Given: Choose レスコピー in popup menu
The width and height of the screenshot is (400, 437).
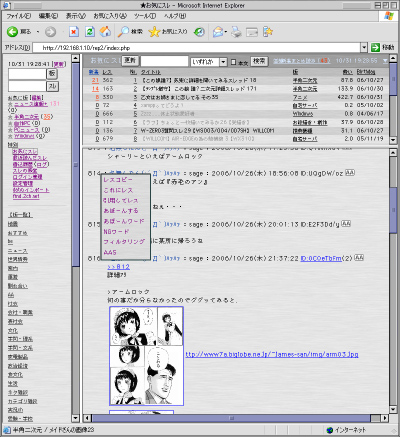Looking at the screenshot, I should tap(118, 180).
